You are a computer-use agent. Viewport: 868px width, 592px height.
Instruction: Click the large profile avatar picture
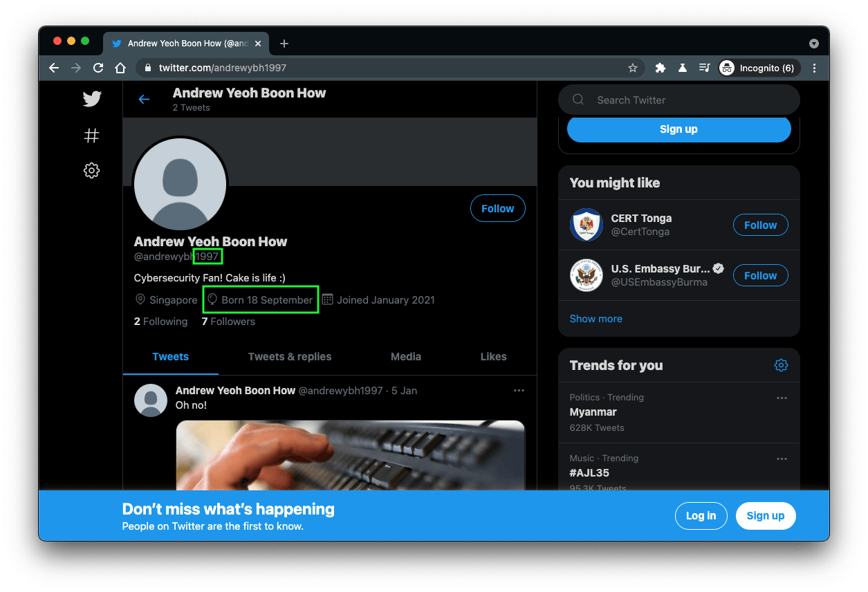pyautogui.click(x=180, y=184)
